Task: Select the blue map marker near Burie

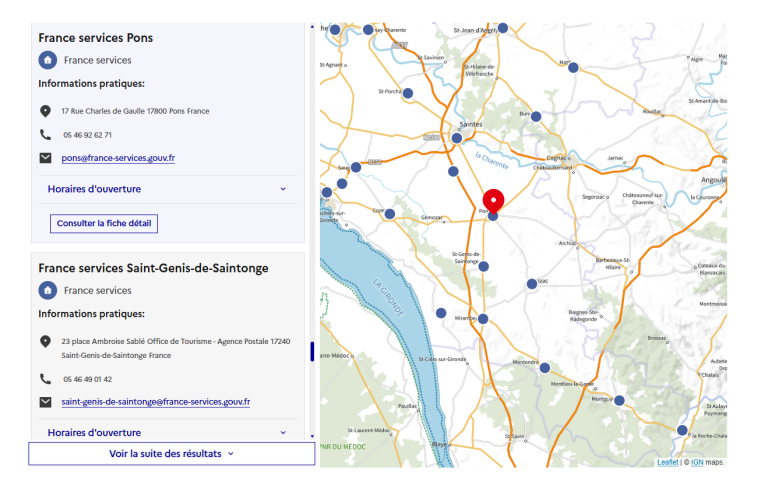Action: click(536, 117)
